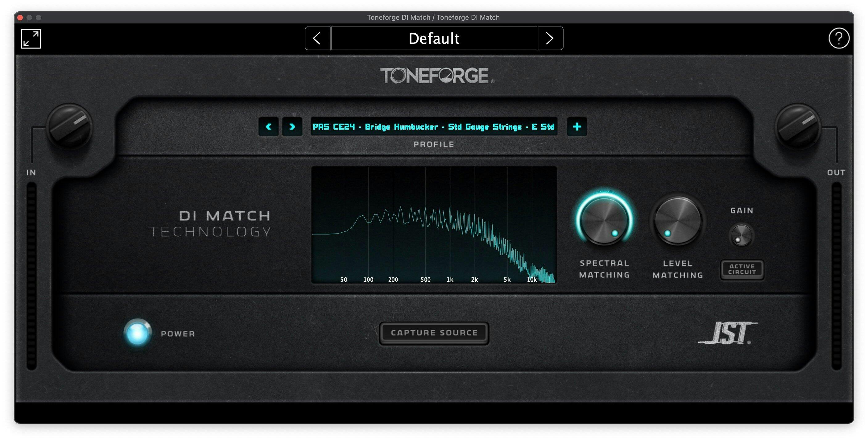The image size is (868, 440).
Task: Click the resize window icon
Action: (x=31, y=39)
